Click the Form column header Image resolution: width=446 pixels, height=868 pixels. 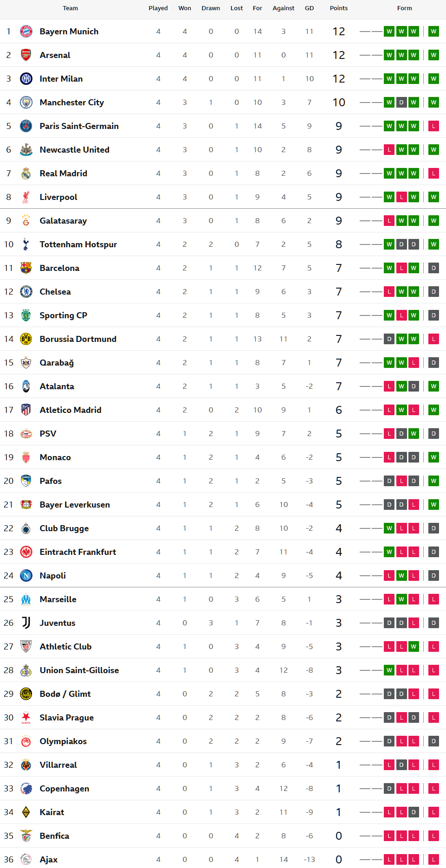[404, 8]
